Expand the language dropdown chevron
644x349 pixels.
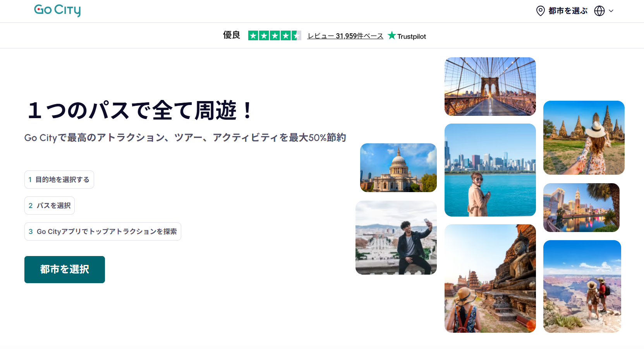click(611, 11)
